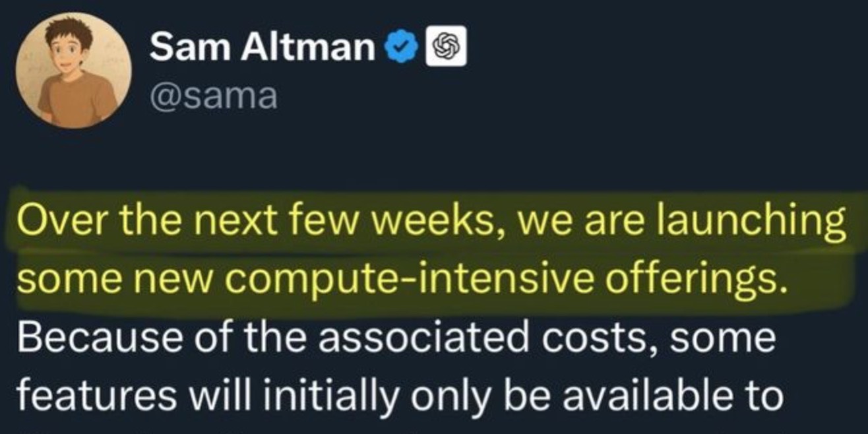This screenshot has width=868, height=434.
Task: Click Sam Altman's cartoon profile avatar
Action: click(x=74, y=71)
